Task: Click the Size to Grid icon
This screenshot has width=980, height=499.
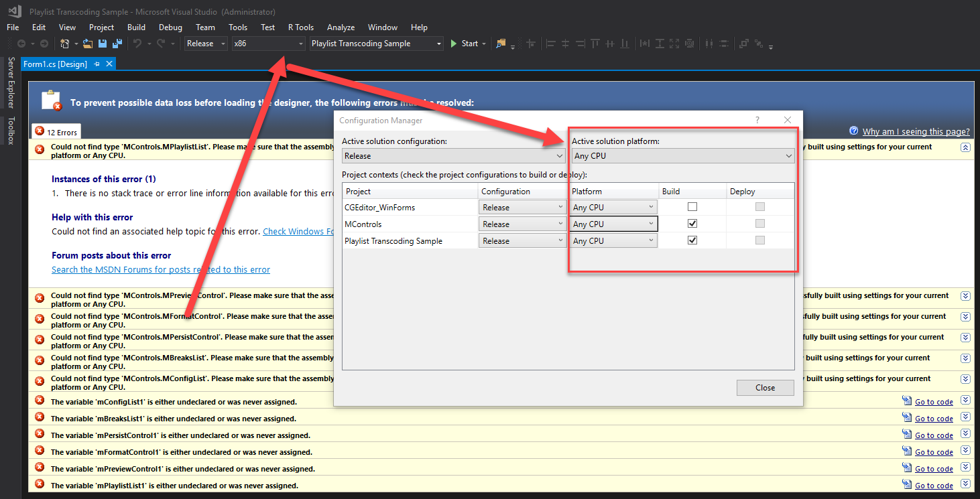Action: point(690,44)
